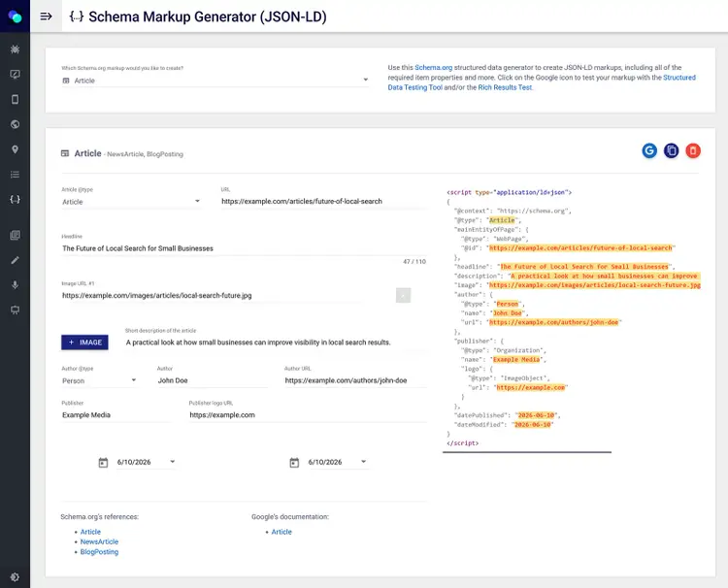Open the NewsArticle reference link
Image resolution: width=728 pixels, height=588 pixels.
99,541
